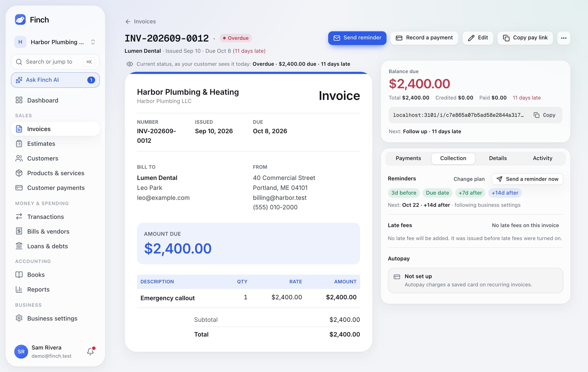Open Dashboard from the sidebar
Image resolution: width=588 pixels, height=372 pixels.
click(x=55, y=100)
